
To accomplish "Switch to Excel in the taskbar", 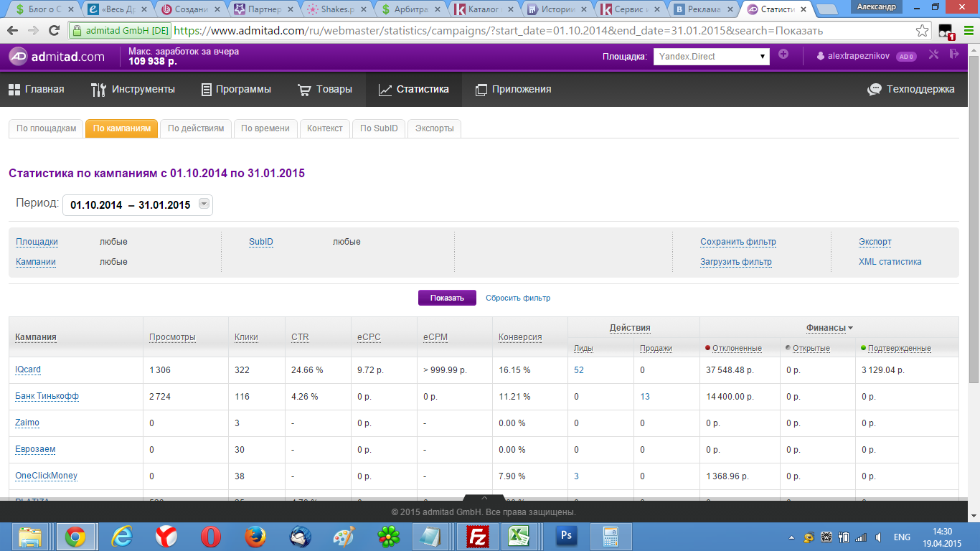I will point(520,537).
